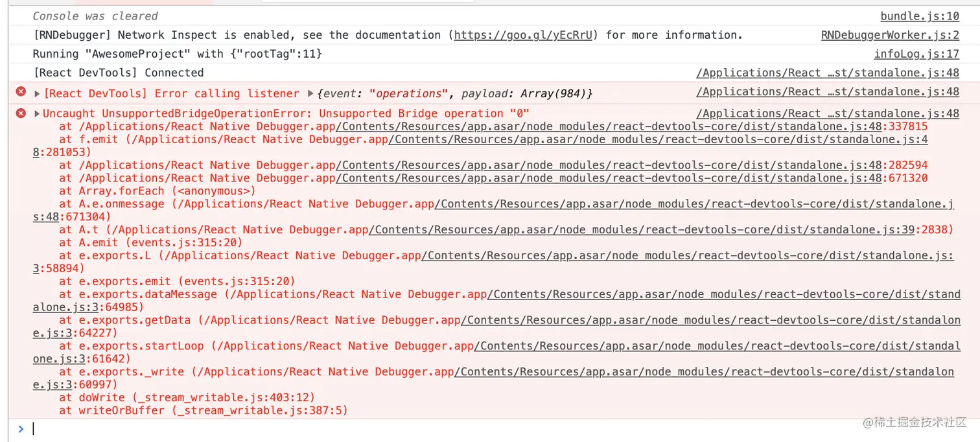The height and width of the screenshot is (442, 980).
Task: Open the standalone.js:48:282594 stack trace link
Action: tap(631, 165)
